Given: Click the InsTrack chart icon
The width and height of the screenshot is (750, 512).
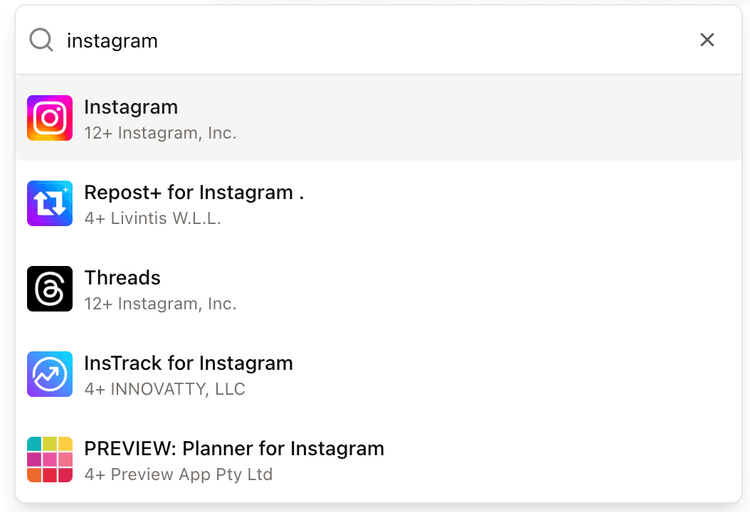Looking at the screenshot, I should [x=50, y=374].
